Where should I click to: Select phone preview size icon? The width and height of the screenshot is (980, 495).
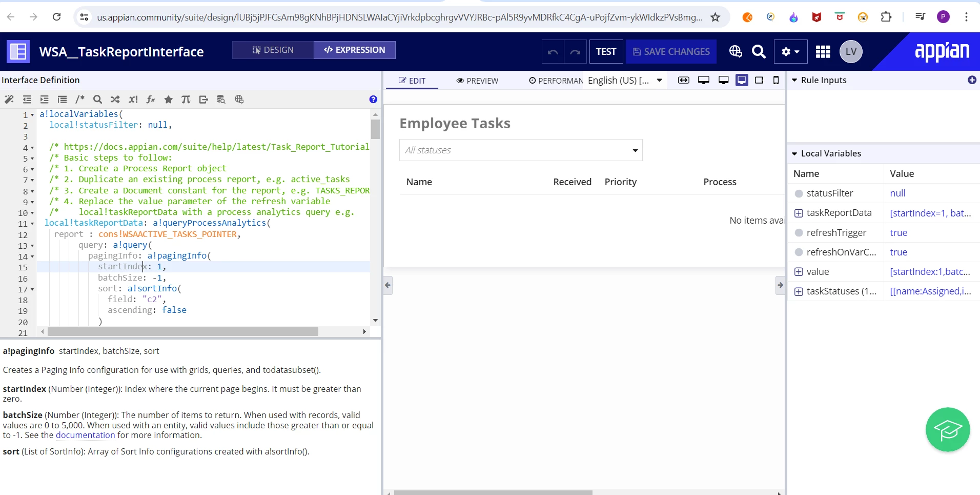776,80
